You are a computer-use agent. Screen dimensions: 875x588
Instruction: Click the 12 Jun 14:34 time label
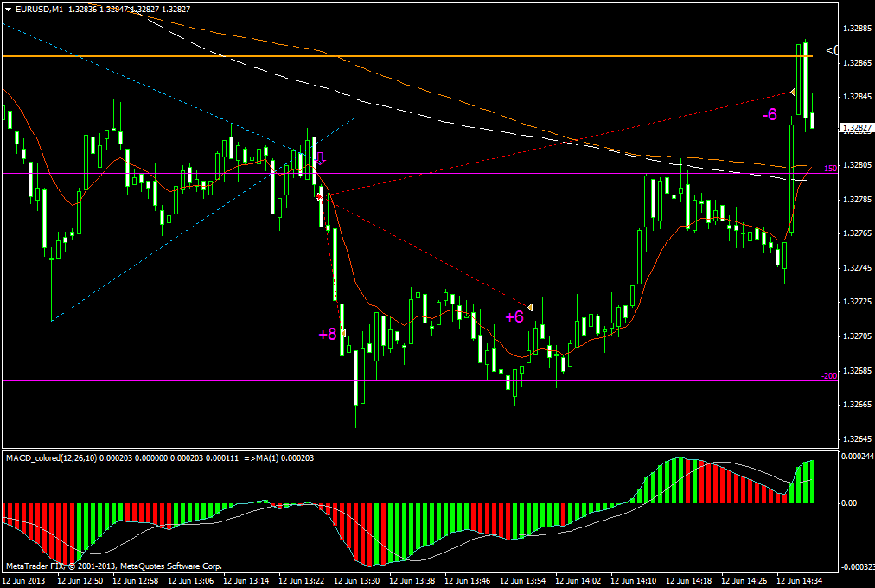click(799, 581)
